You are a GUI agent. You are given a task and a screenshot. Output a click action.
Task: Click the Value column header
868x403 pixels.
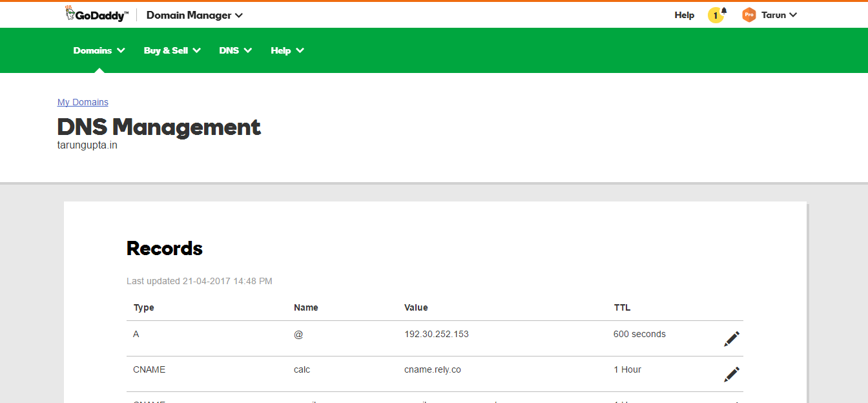[x=416, y=307]
